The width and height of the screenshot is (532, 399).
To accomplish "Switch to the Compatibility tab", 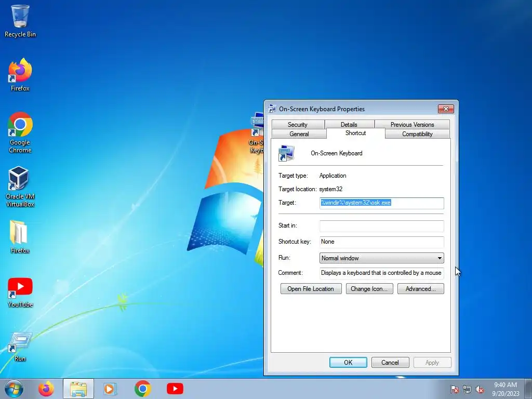I will [x=417, y=134].
